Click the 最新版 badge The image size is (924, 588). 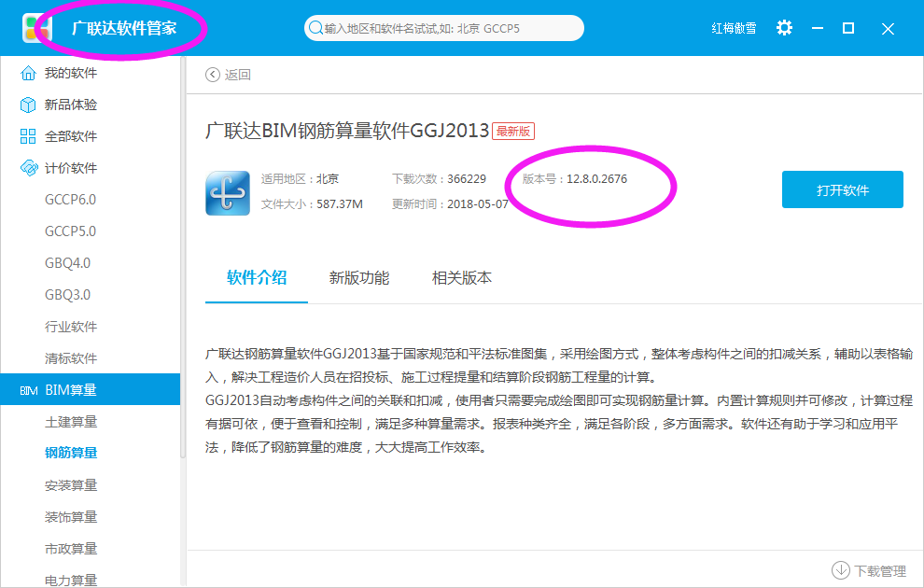coord(513,131)
